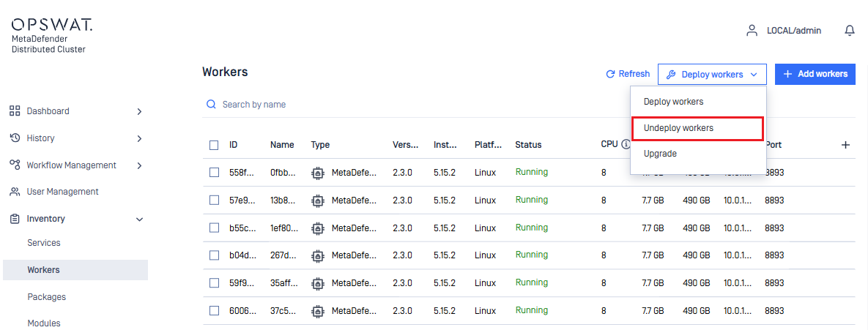Collapse the Inventory section chevron
This screenshot has height=330, width=868.
point(139,220)
